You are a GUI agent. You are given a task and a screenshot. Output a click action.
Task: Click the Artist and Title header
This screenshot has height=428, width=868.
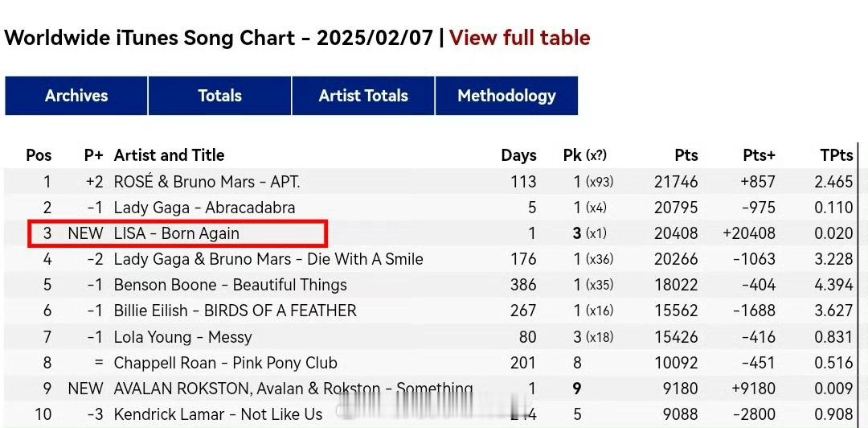(x=169, y=155)
